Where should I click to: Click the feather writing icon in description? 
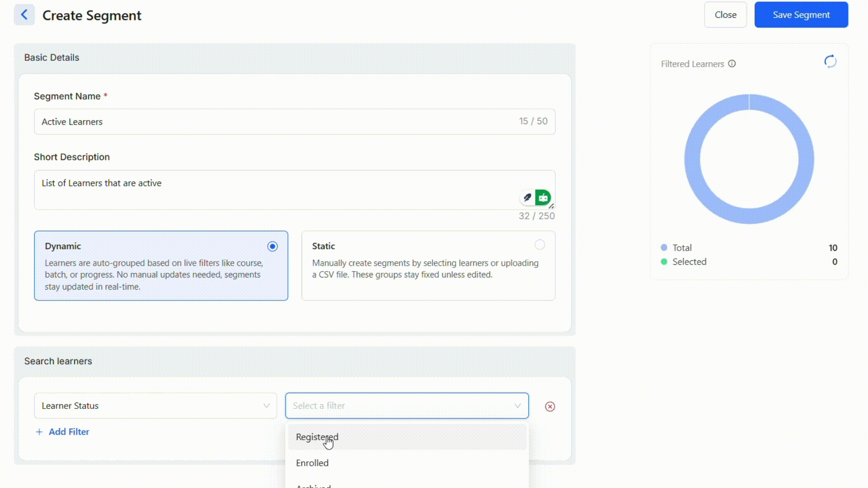click(x=527, y=197)
